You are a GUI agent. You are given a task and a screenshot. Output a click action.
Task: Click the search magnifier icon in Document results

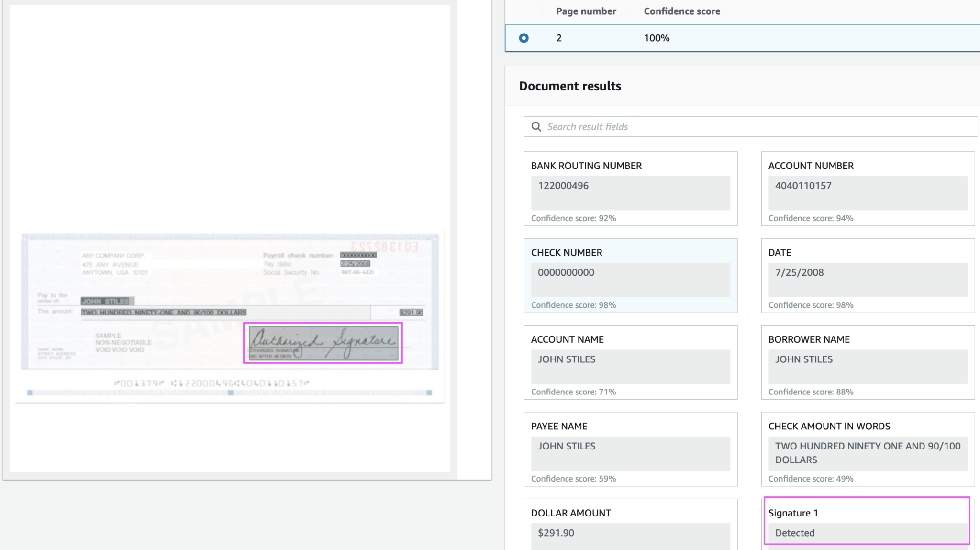click(536, 126)
